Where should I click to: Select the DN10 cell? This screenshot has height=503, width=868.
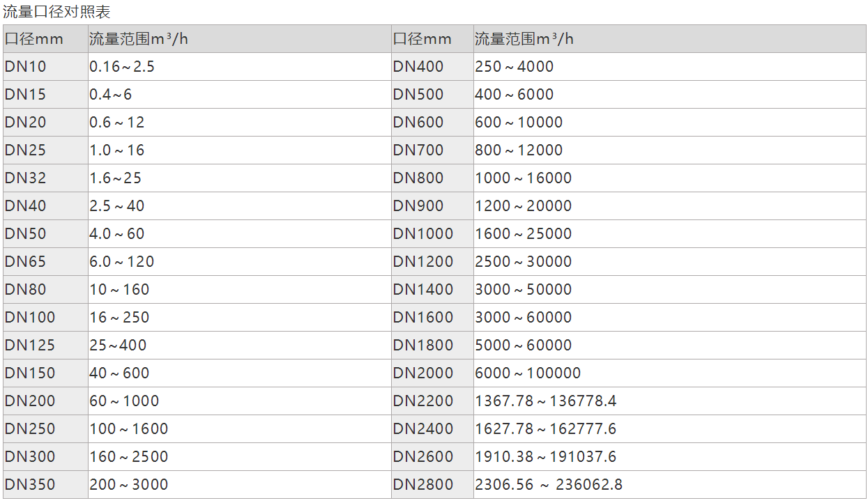25,67
